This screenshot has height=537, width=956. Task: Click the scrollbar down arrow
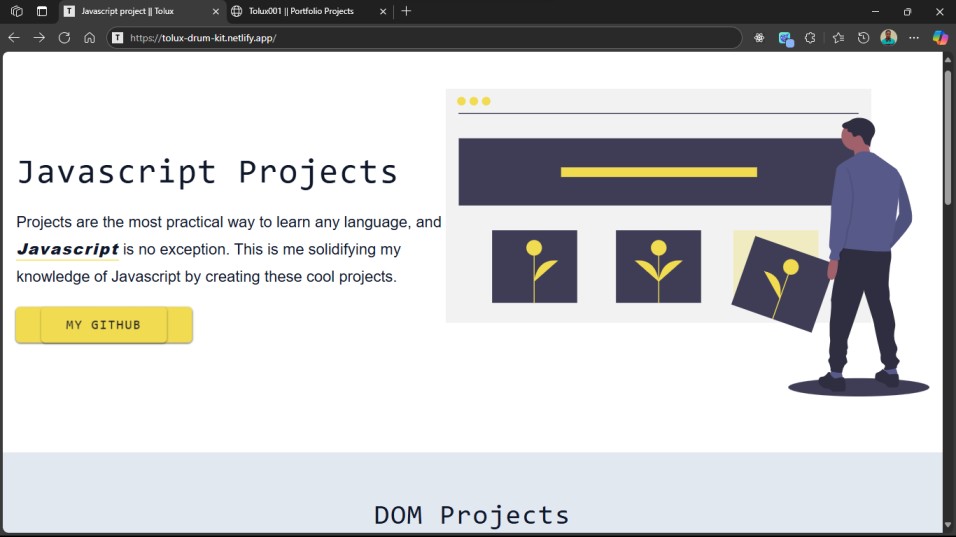[x=947, y=525]
